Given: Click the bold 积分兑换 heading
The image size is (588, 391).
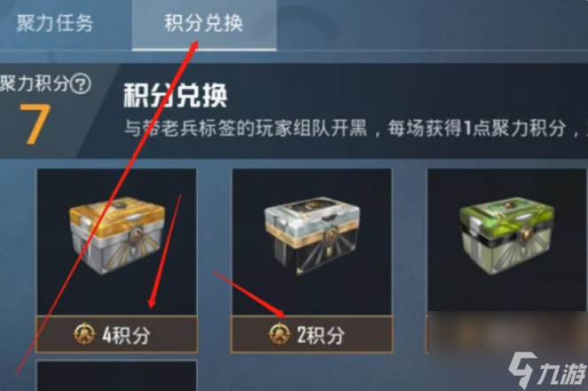Looking at the screenshot, I should (175, 95).
